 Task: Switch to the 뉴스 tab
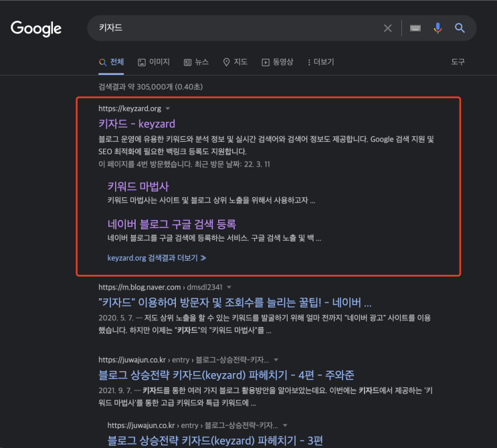(196, 62)
